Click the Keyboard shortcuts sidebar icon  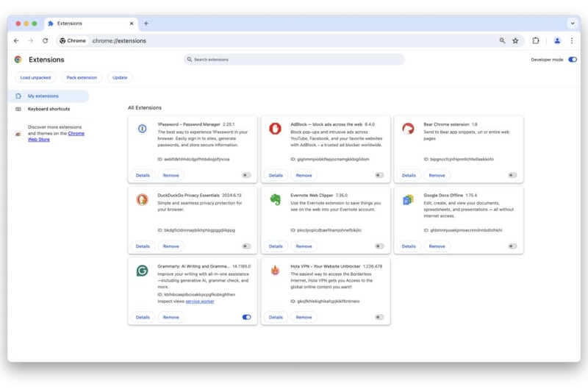[x=18, y=109]
